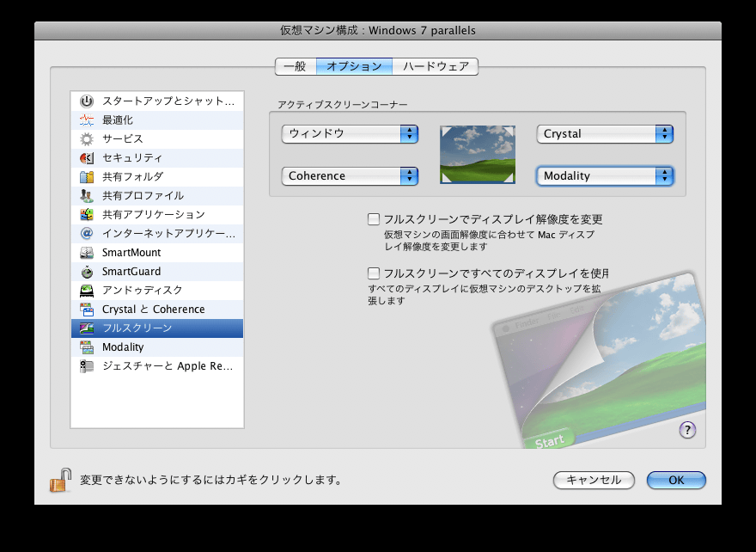Click the folder icon beside 共有フォルダ

[86, 176]
